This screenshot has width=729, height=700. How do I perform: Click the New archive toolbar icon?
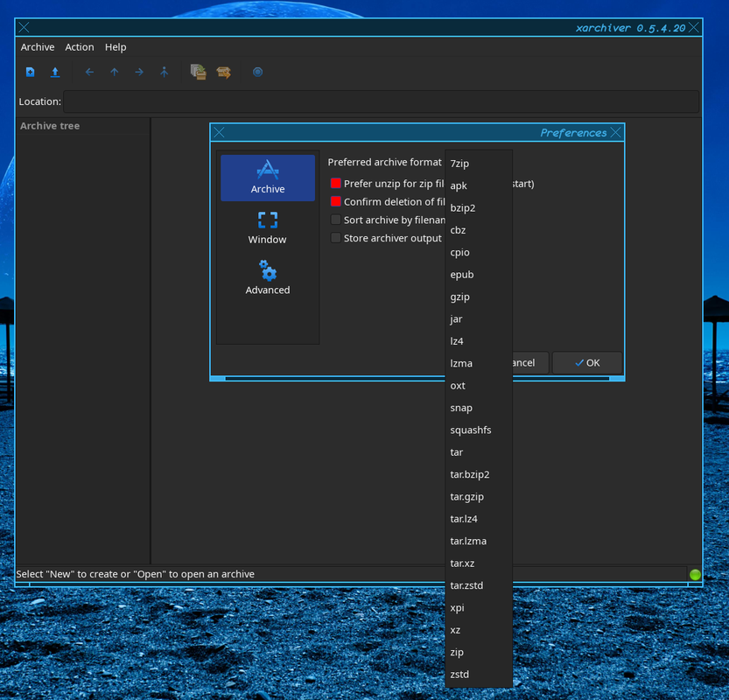pyautogui.click(x=31, y=72)
